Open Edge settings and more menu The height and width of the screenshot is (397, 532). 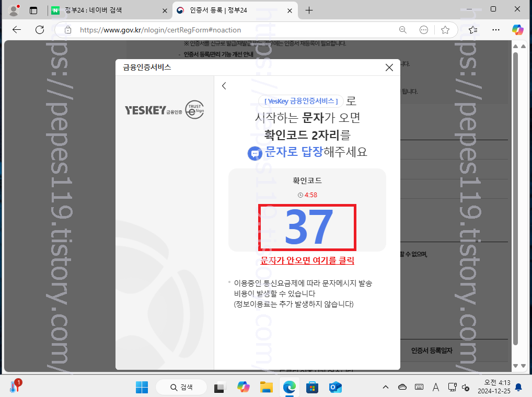(x=496, y=30)
